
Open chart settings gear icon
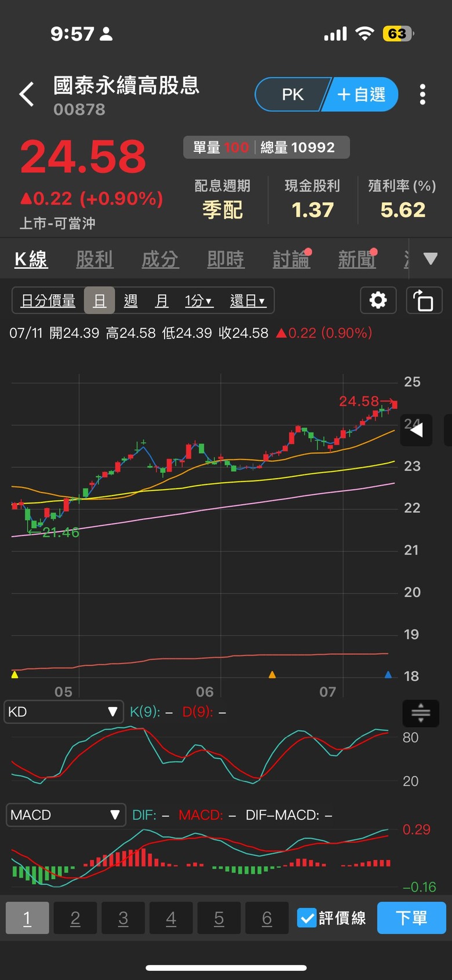(378, 300)
